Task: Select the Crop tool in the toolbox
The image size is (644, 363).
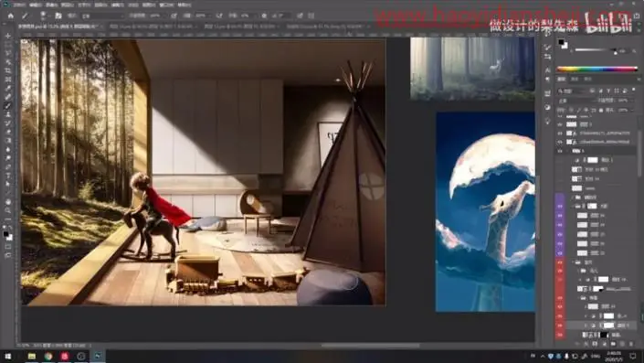Action: pos(8,70)
